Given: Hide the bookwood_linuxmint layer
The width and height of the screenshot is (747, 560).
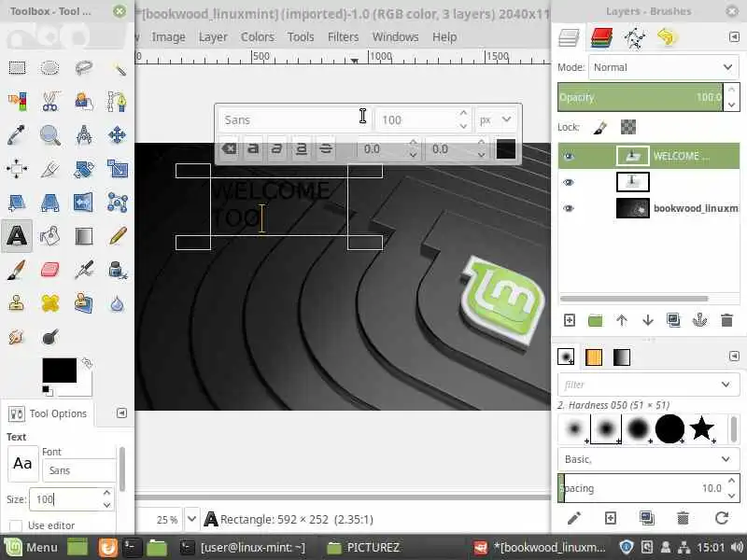Looking at the screenshot, I should coord(569,208).
